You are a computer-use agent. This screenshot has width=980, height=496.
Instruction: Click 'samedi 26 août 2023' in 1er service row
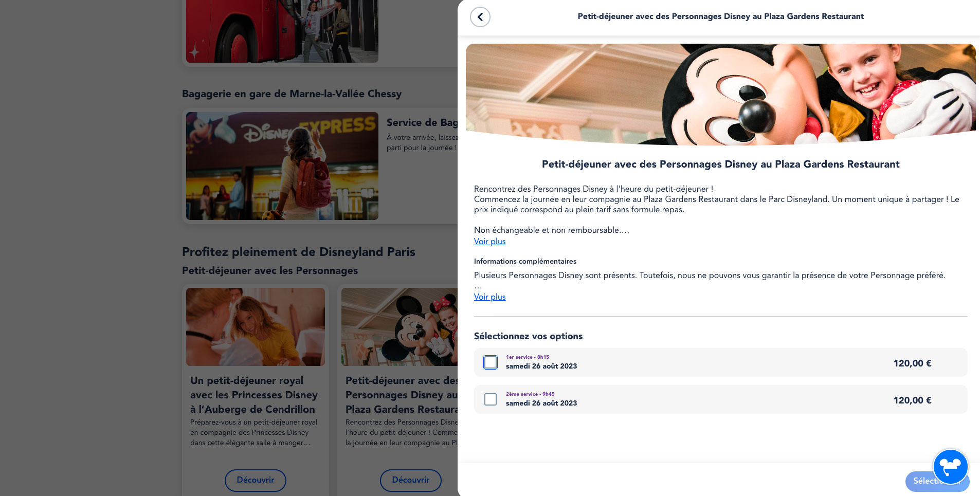541,366
